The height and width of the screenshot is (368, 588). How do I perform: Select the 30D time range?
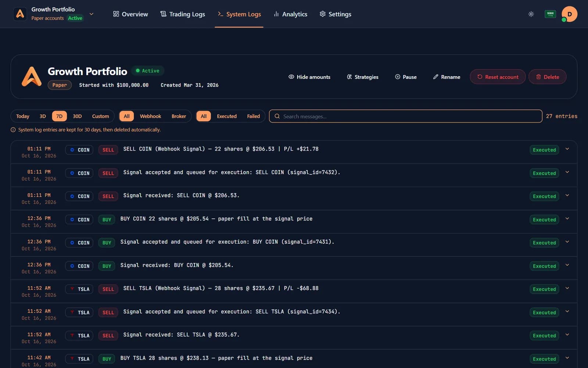point(77,116)
